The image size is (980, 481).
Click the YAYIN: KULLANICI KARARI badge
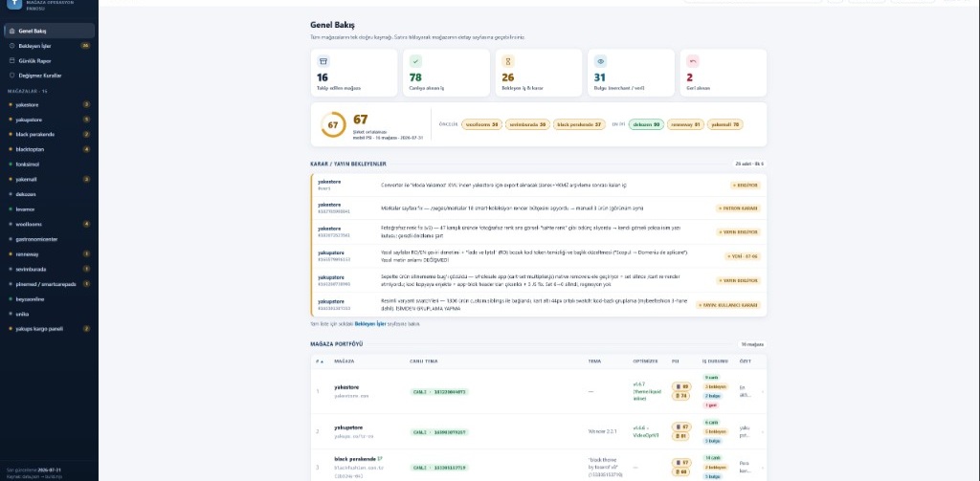click(x=728, y=305)
